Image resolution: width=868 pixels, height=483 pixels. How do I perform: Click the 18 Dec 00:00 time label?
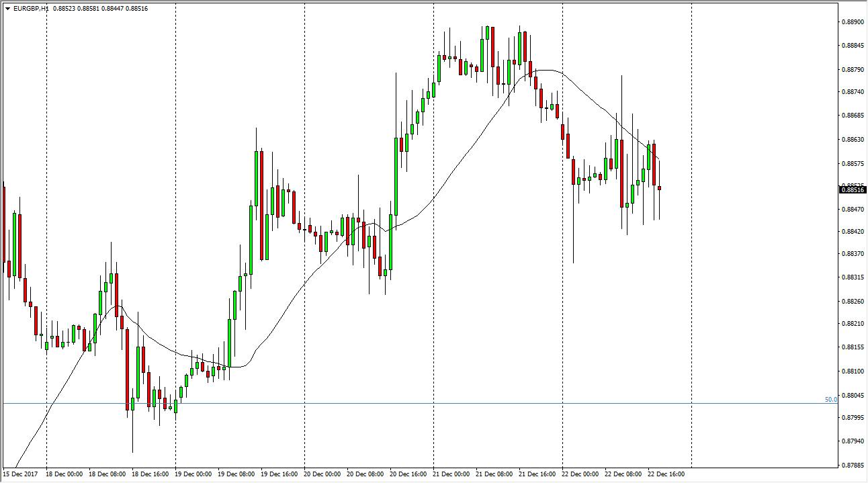pyautogui.click(x=66, y=474)
